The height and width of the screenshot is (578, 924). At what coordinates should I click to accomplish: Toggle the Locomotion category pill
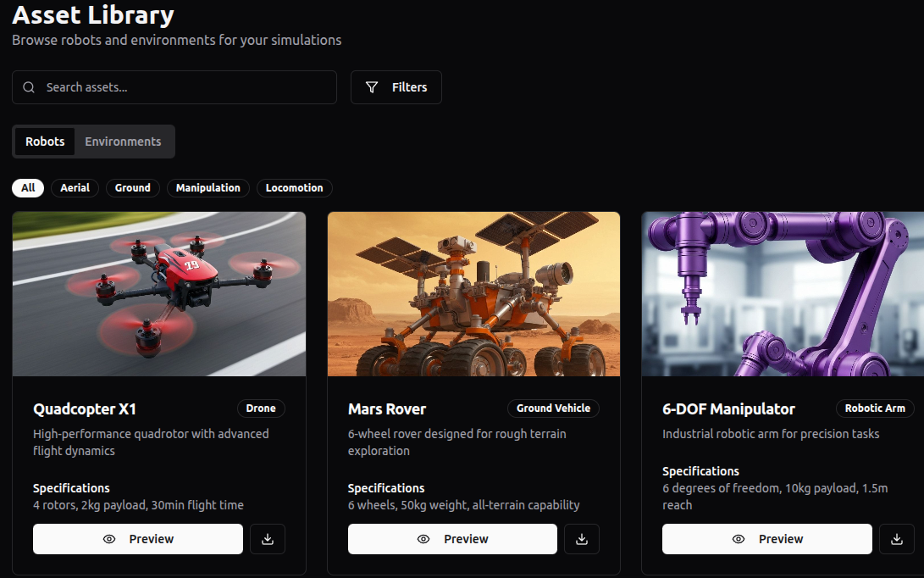point(294,187)
